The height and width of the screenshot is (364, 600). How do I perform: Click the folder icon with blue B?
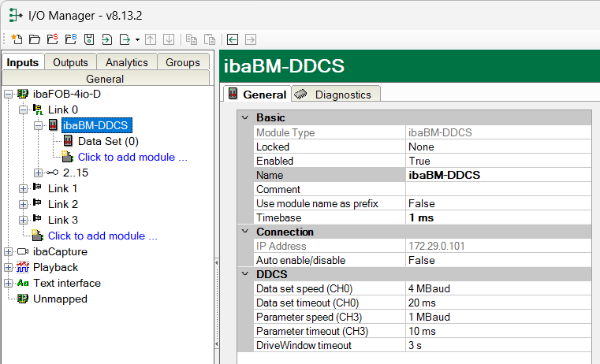click(70, 39)
